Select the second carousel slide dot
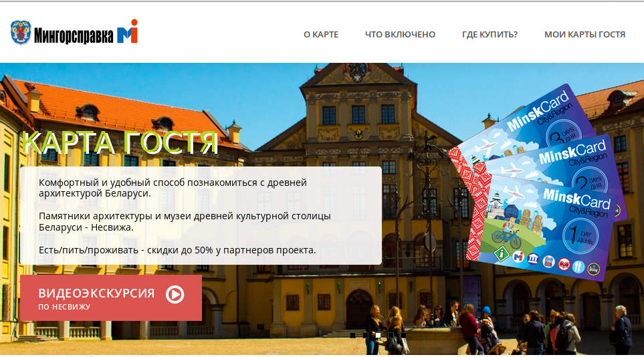 point(365,335)
